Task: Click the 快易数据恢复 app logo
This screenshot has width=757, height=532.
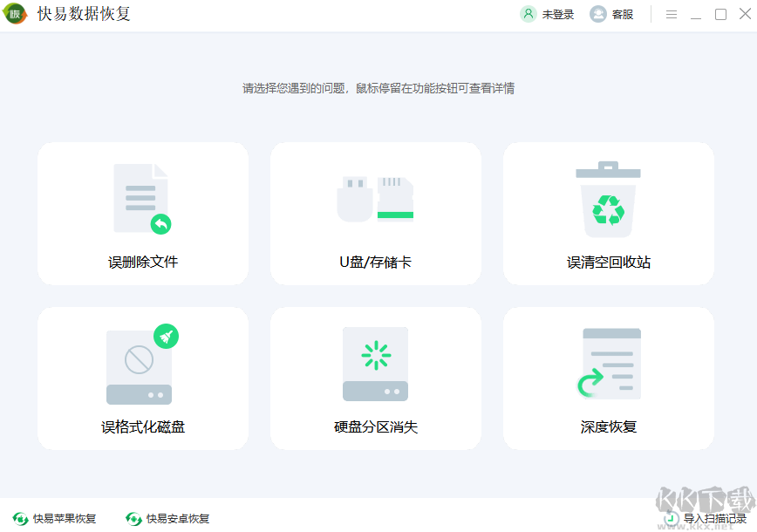Action: (x=17, y=14)
